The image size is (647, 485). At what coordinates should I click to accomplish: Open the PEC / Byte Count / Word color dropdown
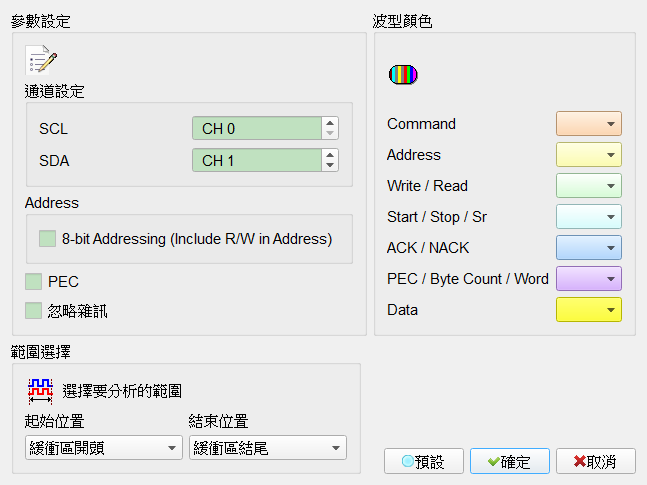(589, 278)
